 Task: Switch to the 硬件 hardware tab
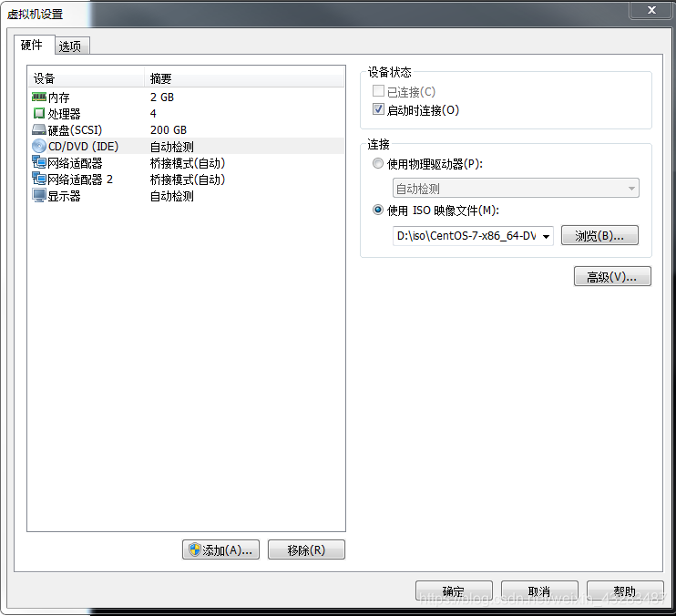click(34, 45)
